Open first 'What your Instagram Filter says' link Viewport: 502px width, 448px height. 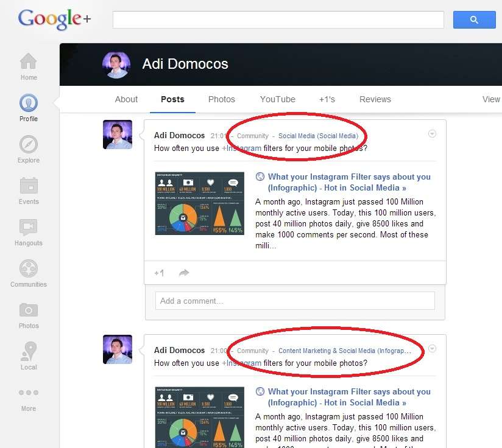tap(349, 182)
